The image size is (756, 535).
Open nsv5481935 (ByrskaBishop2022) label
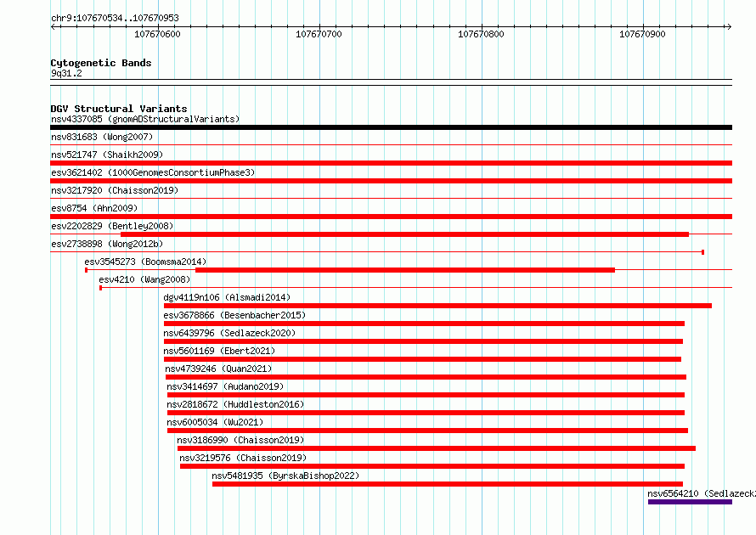(x=285, y=476)
